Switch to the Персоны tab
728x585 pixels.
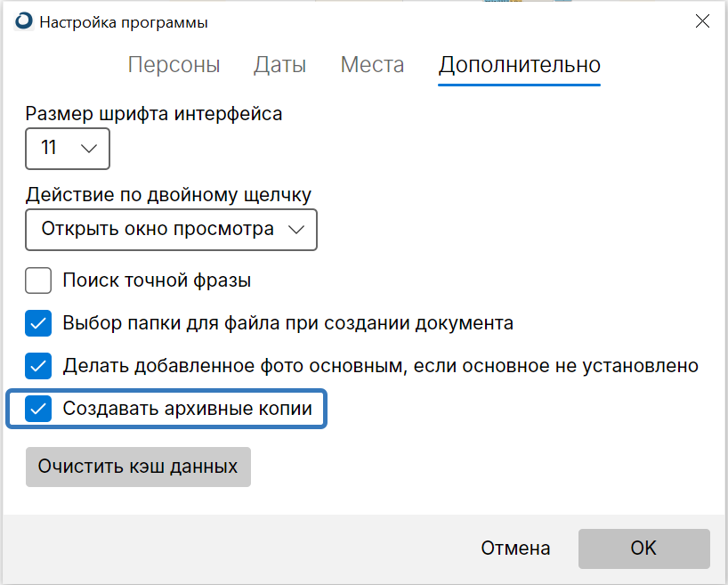(174, 65)
